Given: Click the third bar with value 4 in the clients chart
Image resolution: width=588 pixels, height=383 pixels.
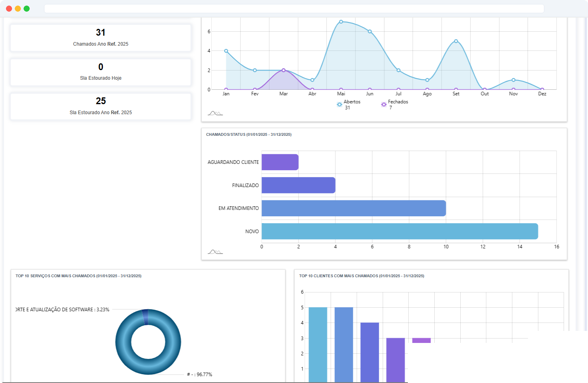Looking at the screenshot, I should [x=369, y=352].
